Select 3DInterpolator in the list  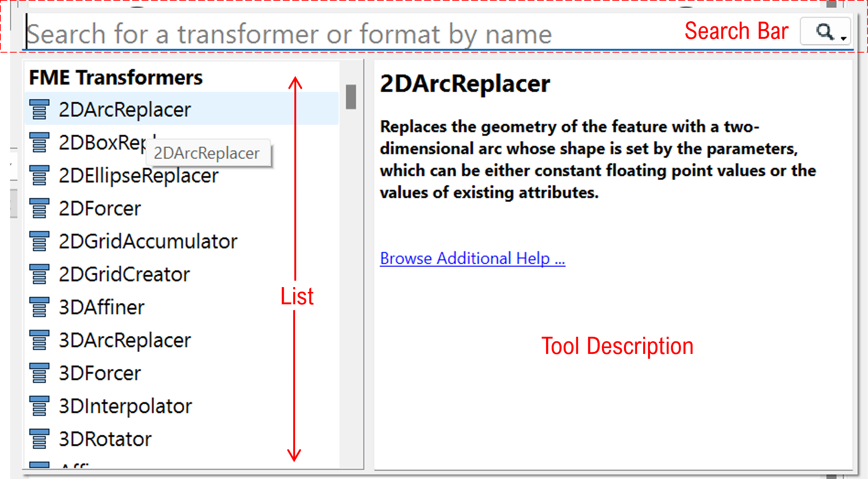point(182,405)
